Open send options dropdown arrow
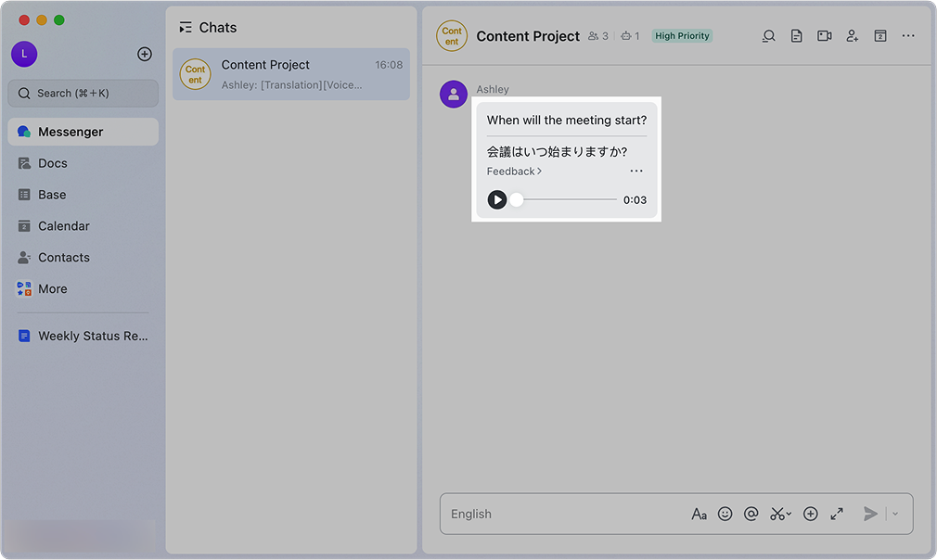This screenshot has width=937, height=560. [895, 514]
